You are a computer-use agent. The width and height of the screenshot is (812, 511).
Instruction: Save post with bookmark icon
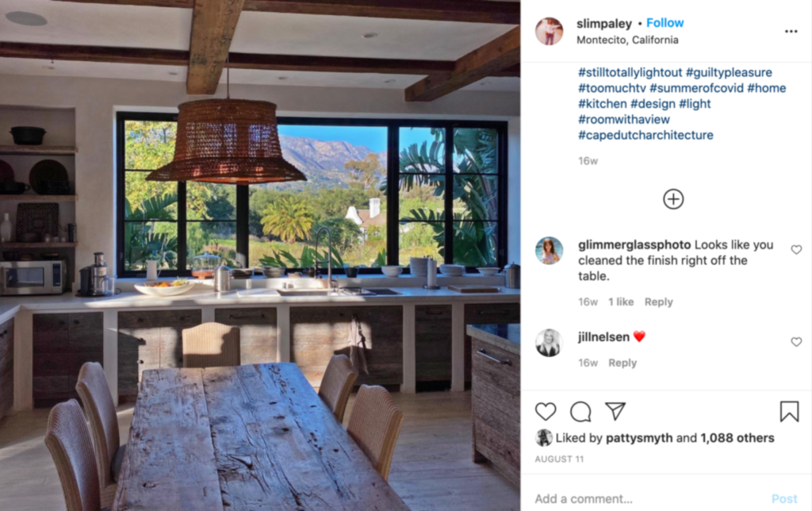[789, 412]
